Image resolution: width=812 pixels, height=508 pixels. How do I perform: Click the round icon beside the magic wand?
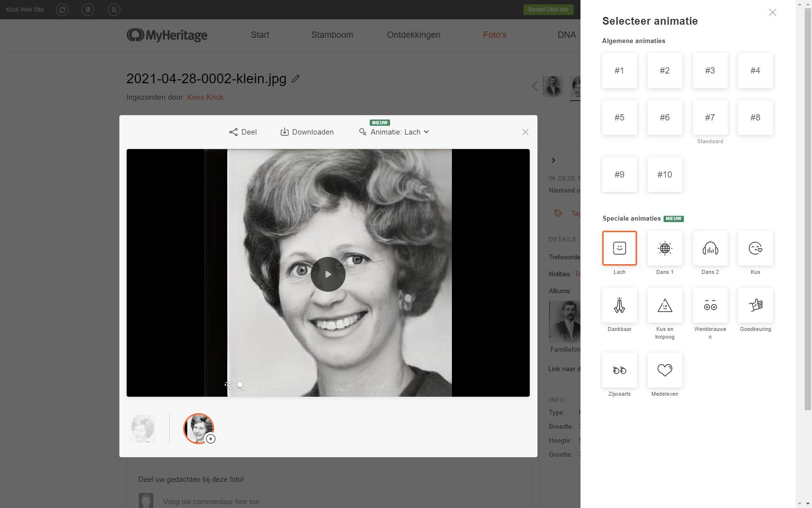click(241, 385)
